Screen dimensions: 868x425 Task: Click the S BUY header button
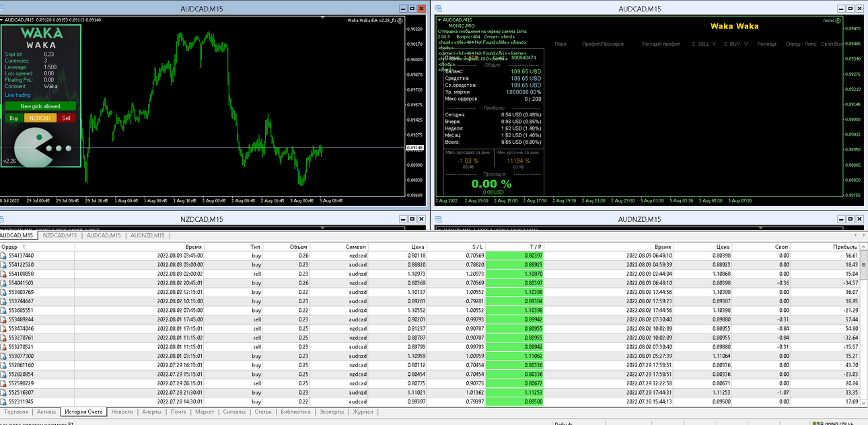pos(733,44)
